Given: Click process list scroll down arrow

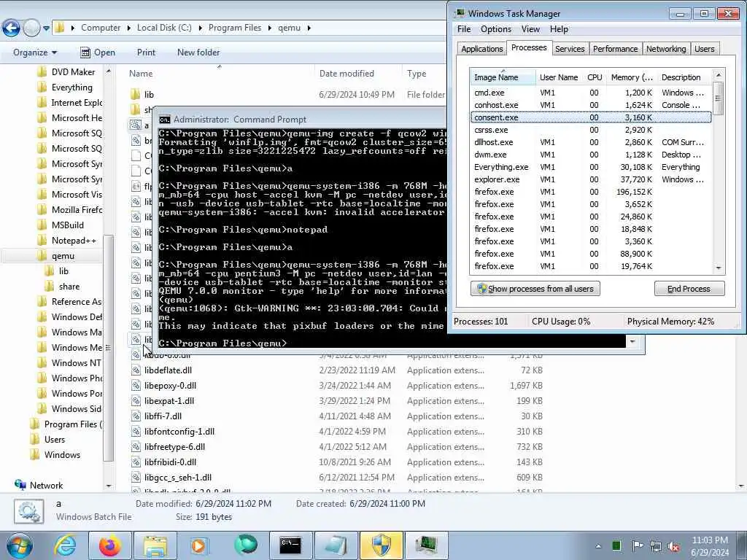Looking at the screenshot, I should [x=719, y=268].
